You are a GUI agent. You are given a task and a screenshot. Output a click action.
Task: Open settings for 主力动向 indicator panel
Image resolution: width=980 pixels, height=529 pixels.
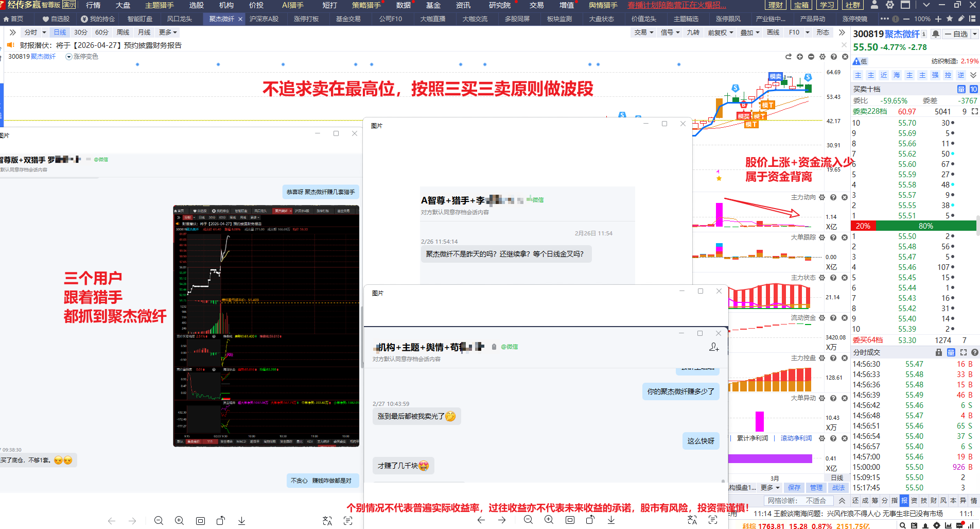click(x=822, y=197)
